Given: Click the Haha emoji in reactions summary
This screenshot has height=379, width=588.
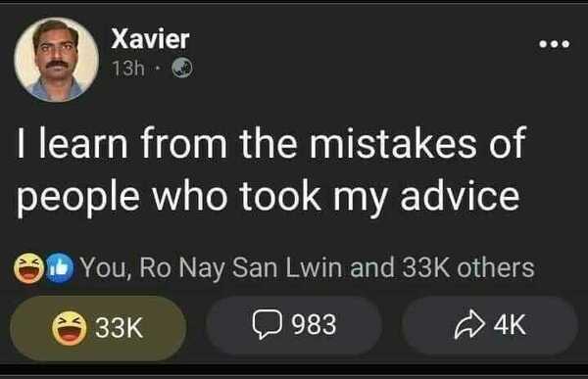Looking at the screenshot, I should tap(28, 267).
